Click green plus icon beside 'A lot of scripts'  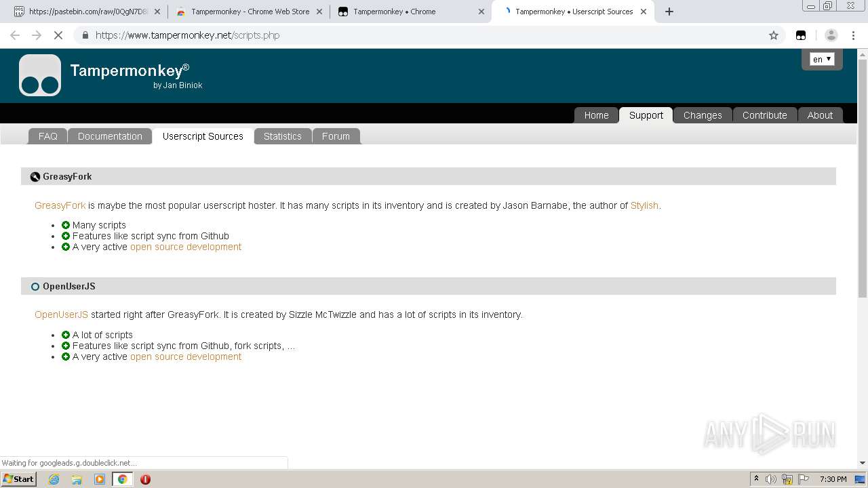point(66,335)
